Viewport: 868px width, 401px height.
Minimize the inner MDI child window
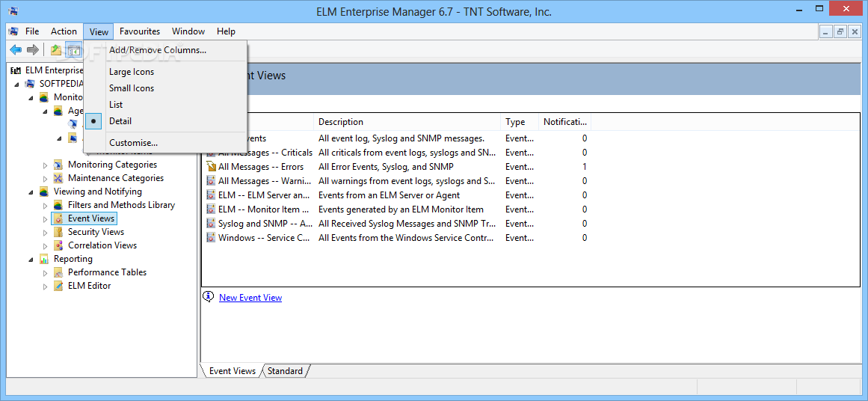826,31
